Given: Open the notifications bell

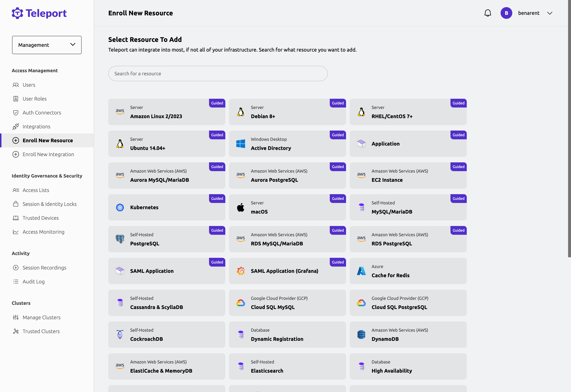Looking at the screenshot, I should [487, 13].
